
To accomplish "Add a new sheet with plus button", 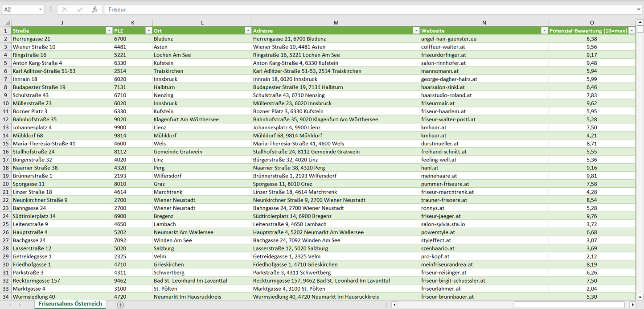I will (120, 305).
